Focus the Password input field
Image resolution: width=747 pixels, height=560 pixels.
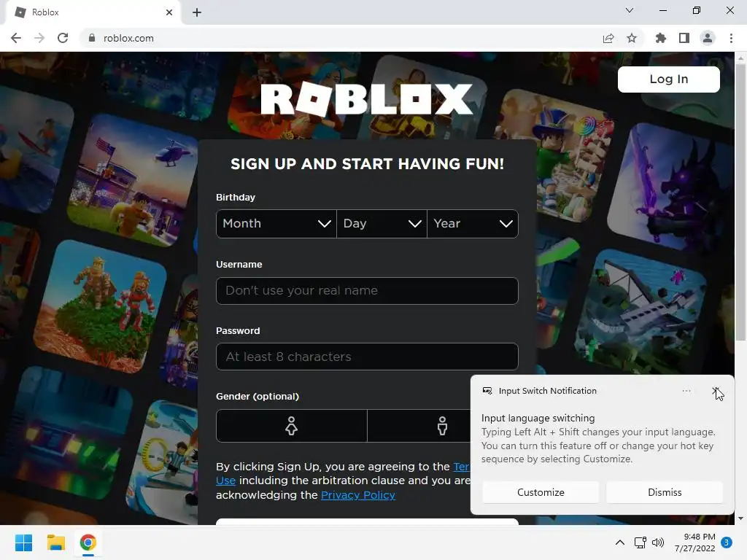pos(367,357)
